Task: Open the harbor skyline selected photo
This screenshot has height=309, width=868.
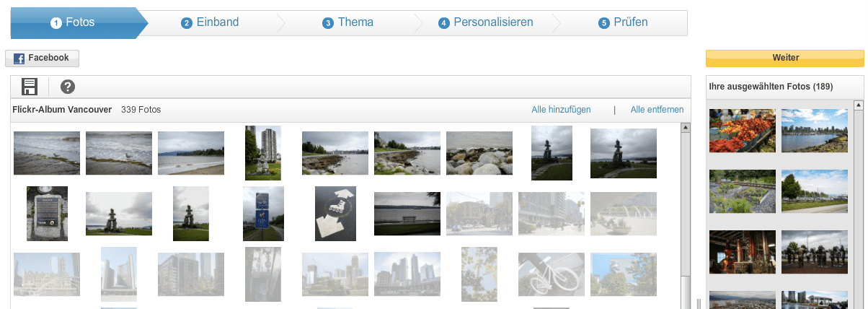Action: [x=815, y=131]
